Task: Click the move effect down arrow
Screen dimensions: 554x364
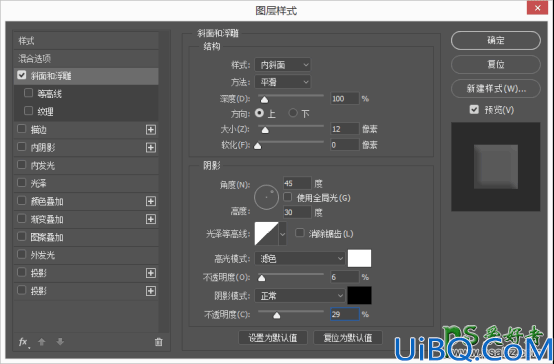Action: pyautogui.click(x=60, y=342)
